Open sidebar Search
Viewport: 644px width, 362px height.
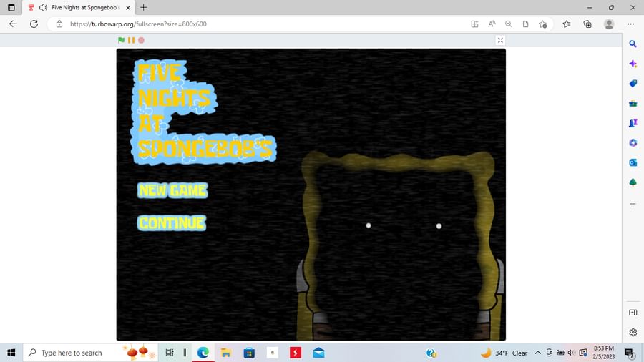pos(633,44)
